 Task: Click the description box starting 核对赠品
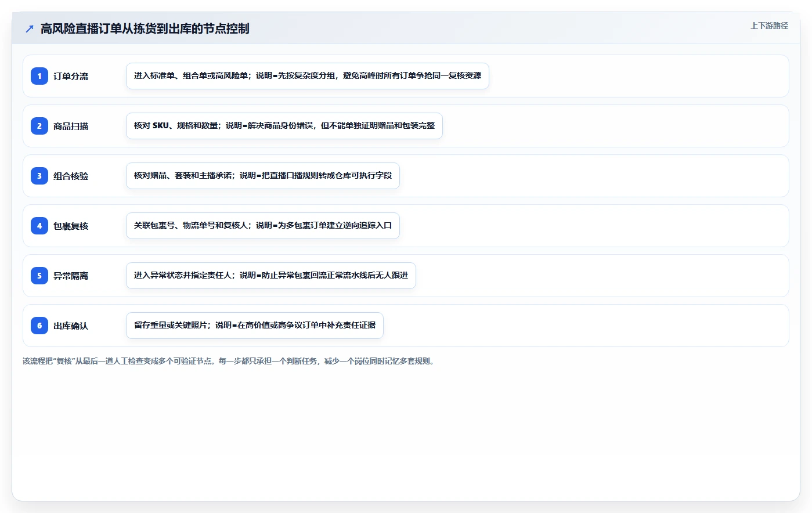pyautogui.click(x=263, y=176)
